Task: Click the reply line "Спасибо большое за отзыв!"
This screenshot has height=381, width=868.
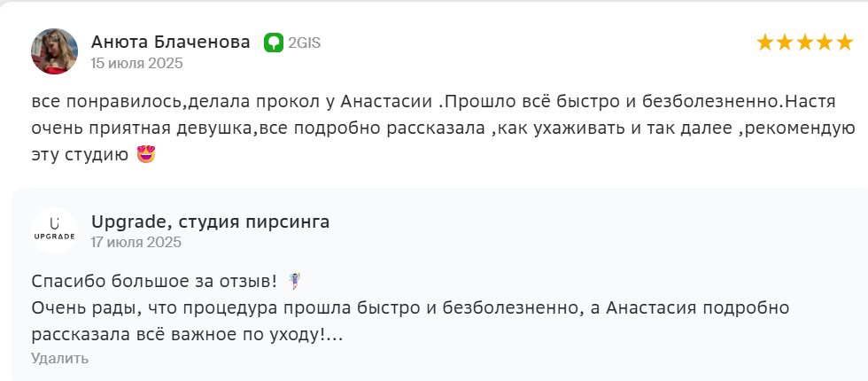Action: pos(154,282)
